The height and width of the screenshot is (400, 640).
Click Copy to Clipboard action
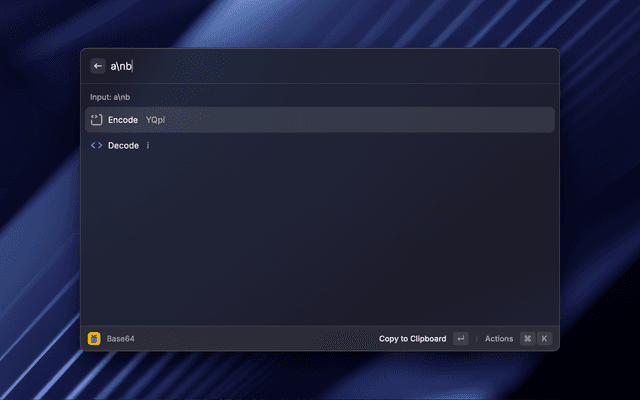[412, 339]
